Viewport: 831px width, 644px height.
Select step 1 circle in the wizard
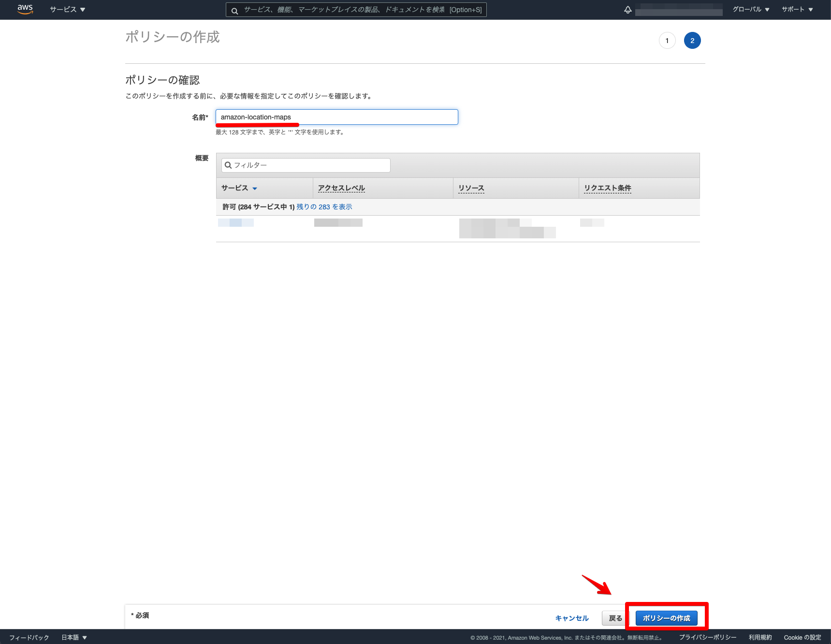667,40
